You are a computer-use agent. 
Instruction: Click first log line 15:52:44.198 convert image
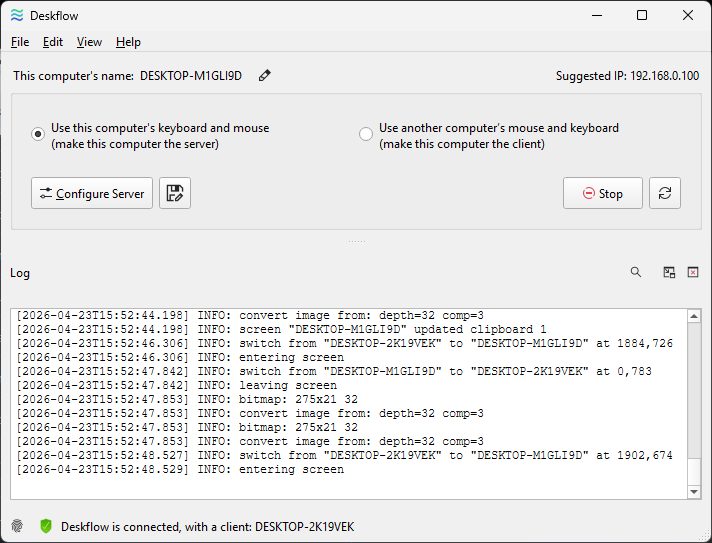(x=250, y=315)
